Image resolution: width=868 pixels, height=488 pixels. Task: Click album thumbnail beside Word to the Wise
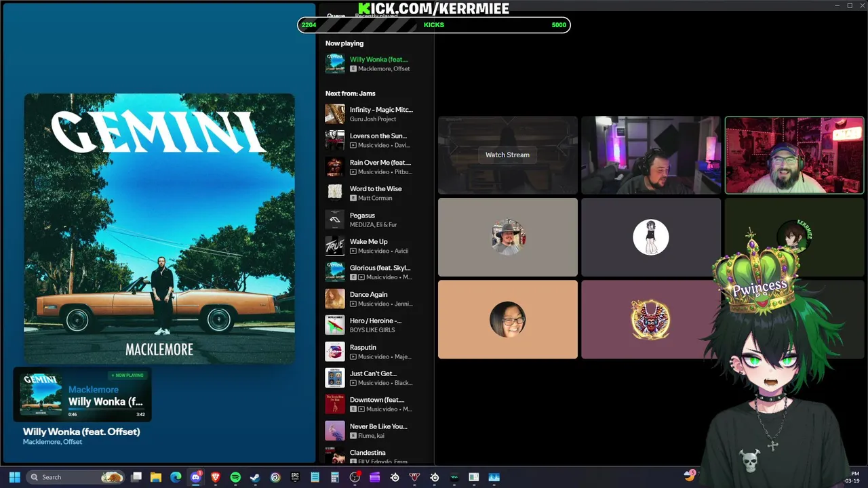(335, 193)
